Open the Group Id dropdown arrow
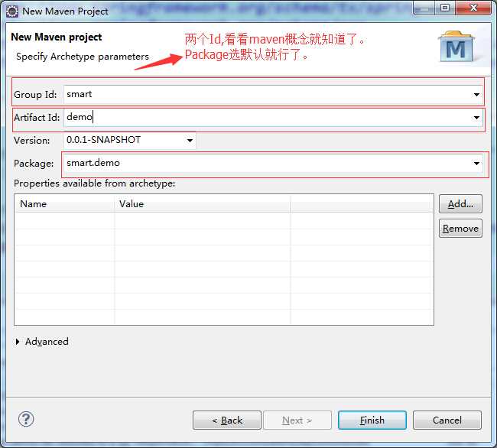 tap(476, 94)
